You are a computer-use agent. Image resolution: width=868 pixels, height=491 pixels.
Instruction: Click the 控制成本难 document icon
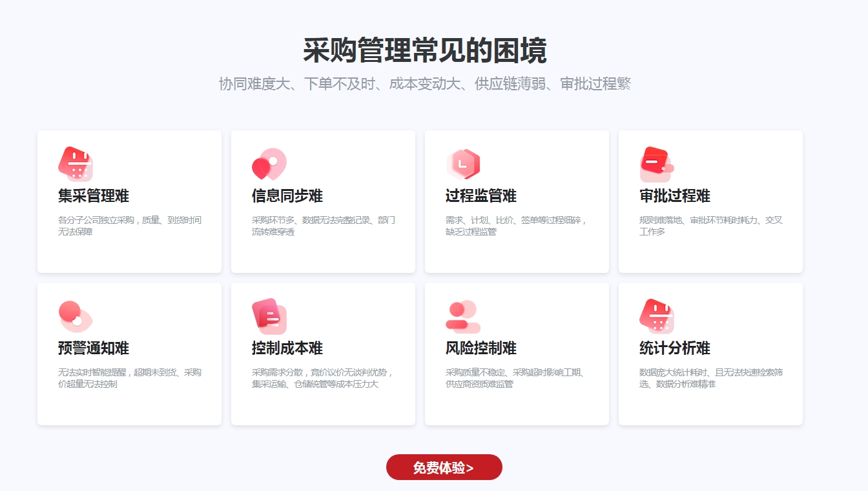click(269, 316)
